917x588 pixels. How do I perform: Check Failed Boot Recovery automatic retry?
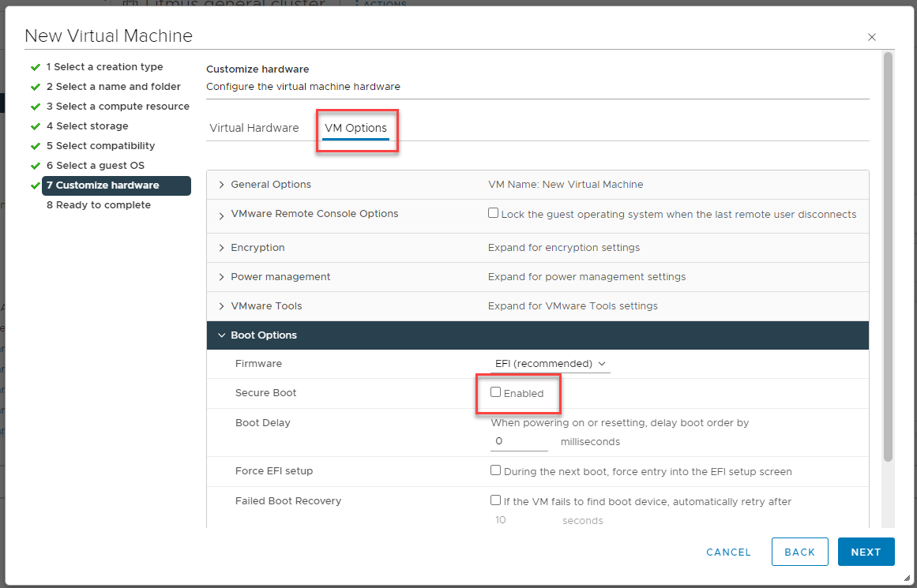point(496,500)
